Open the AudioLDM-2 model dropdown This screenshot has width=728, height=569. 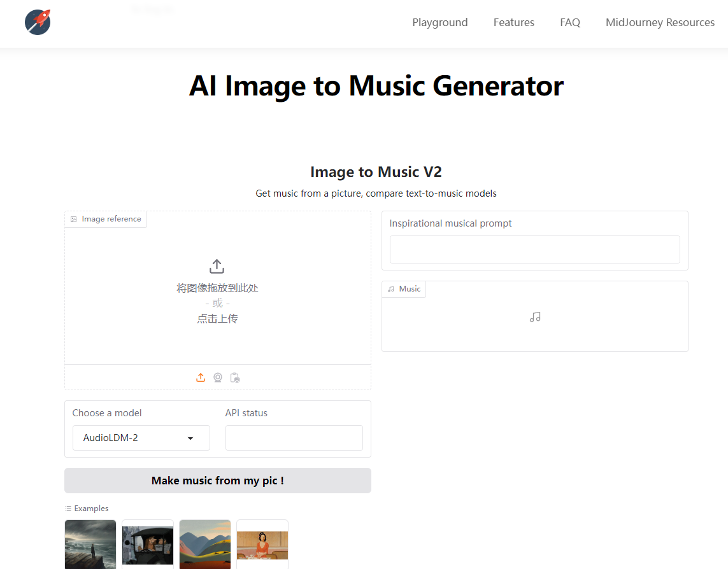click(141, 438)
